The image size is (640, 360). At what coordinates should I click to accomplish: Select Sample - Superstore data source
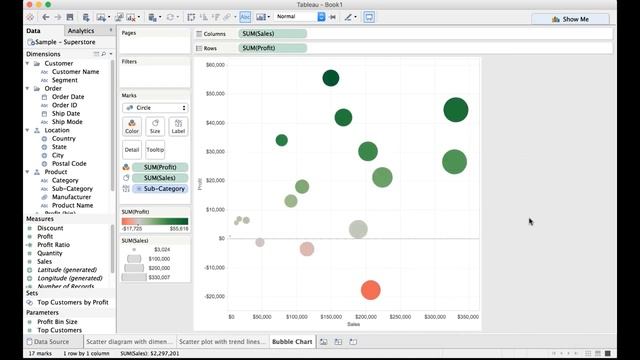pos(61,42)
